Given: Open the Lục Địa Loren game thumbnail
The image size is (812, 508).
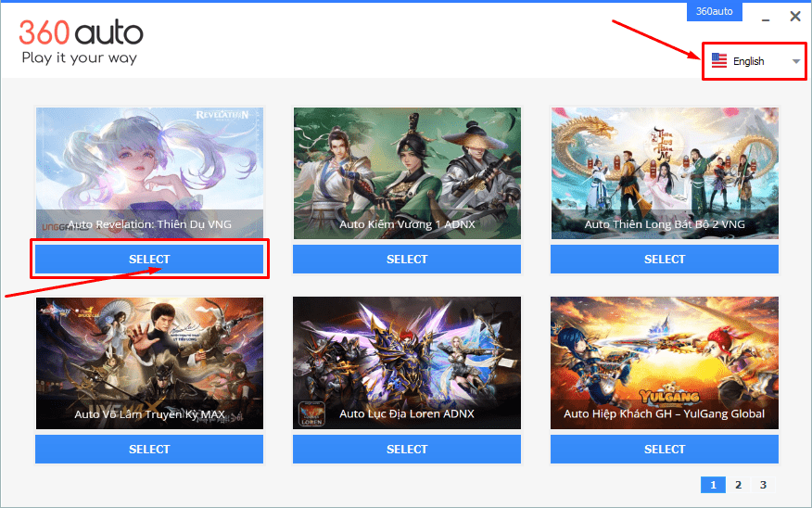Looking at the screenshot, I should (407, 363).
